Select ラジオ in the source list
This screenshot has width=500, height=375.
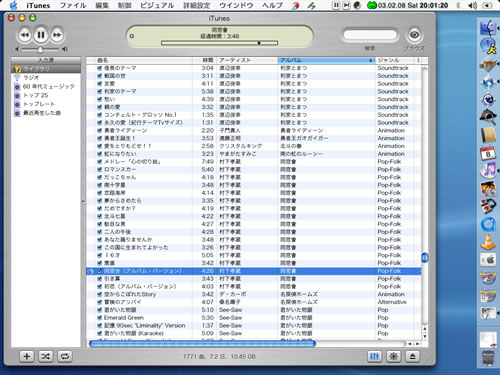point(46,77)
